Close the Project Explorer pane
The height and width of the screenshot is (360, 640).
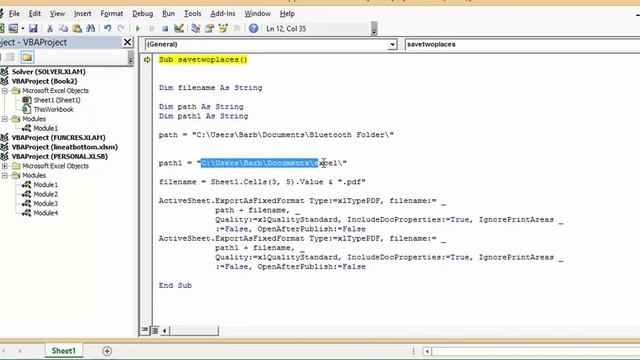tap(127, 42)
